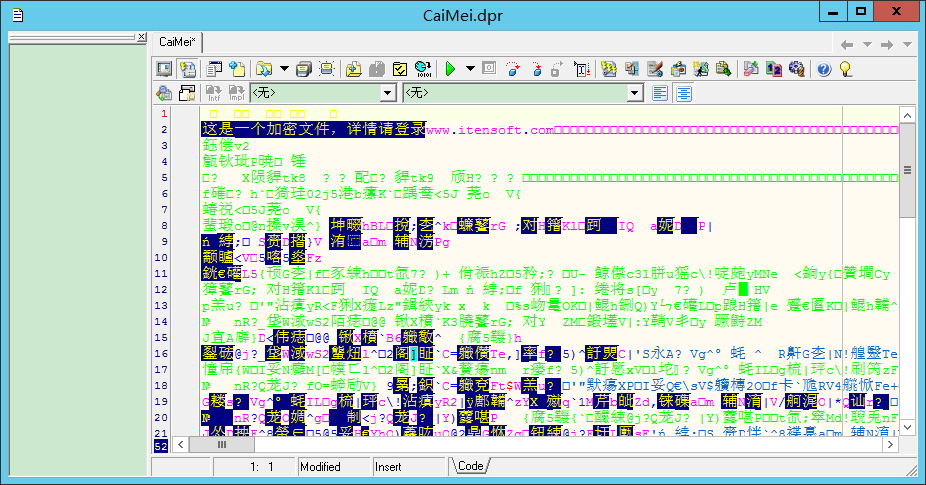926x485 pixels.
Task: Click the vertical scrollbar down arrow
Action: pos(907,427)
